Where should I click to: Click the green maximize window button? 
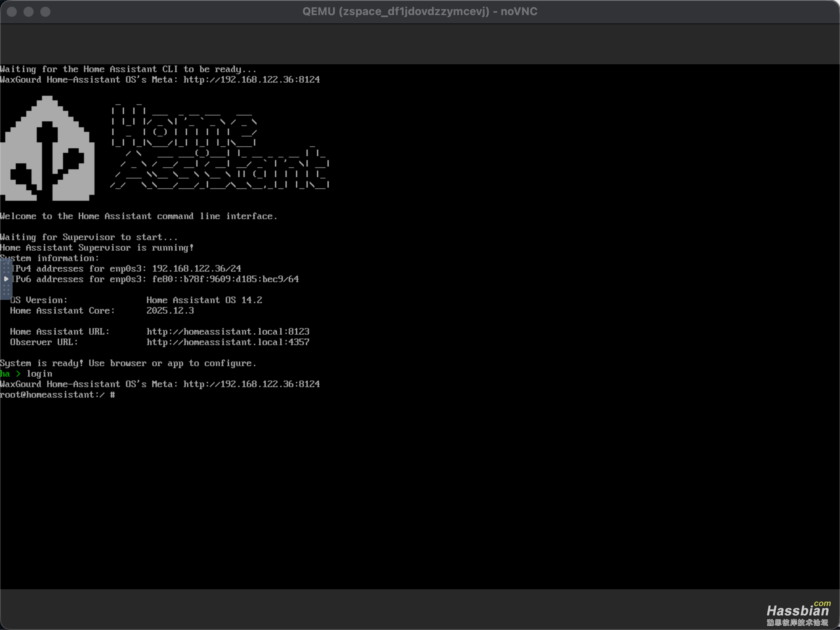45,12
